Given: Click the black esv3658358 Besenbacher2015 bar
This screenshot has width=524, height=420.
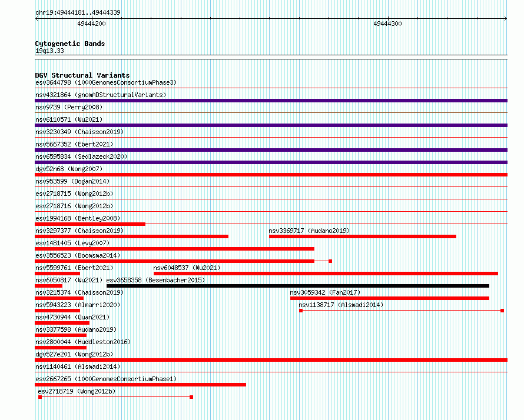Looking at the screenshot, I should click(x=298, y=286).
